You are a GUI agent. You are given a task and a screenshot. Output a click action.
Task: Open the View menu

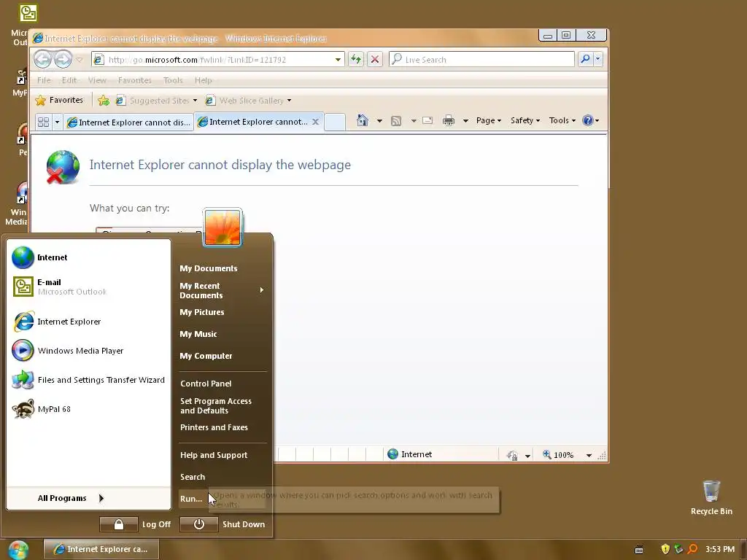[x=97, y=80]
